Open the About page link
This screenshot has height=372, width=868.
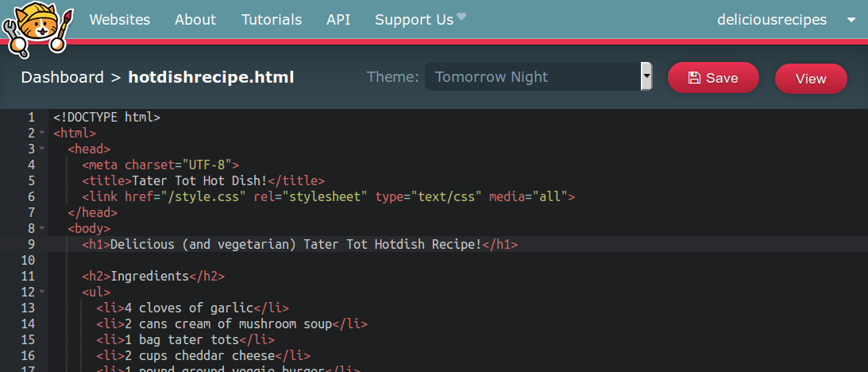click(x=195, y=20)
